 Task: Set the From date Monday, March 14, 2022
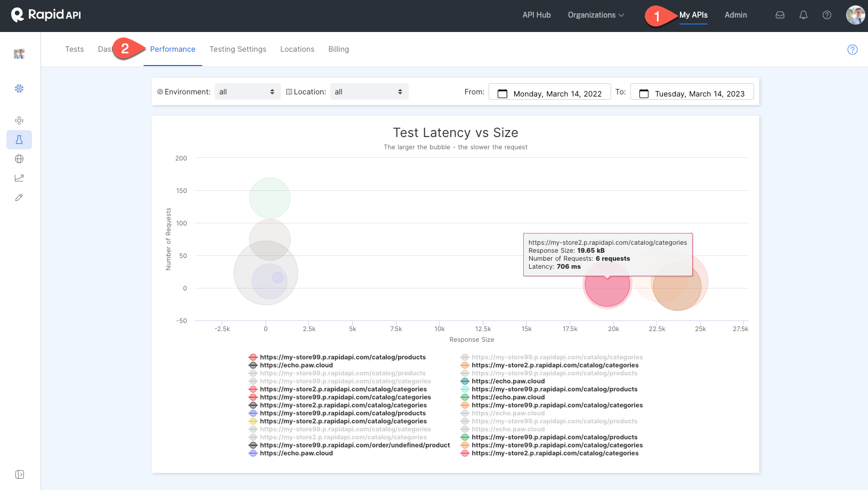(549, 92)
